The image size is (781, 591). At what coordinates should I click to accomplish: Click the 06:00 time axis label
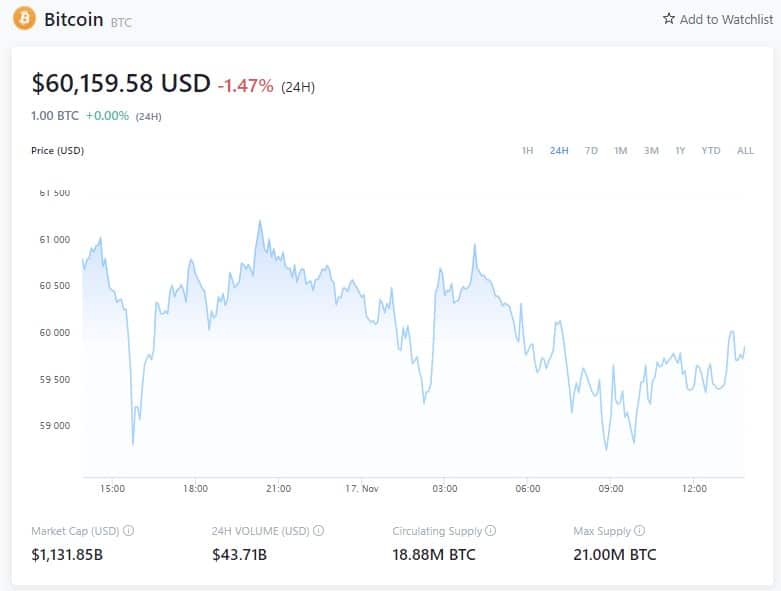pyautogui.click(x=528, y=488)
